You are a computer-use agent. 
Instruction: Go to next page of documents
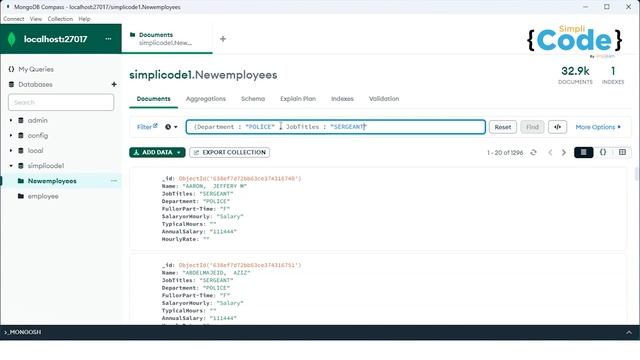(564, 152)
